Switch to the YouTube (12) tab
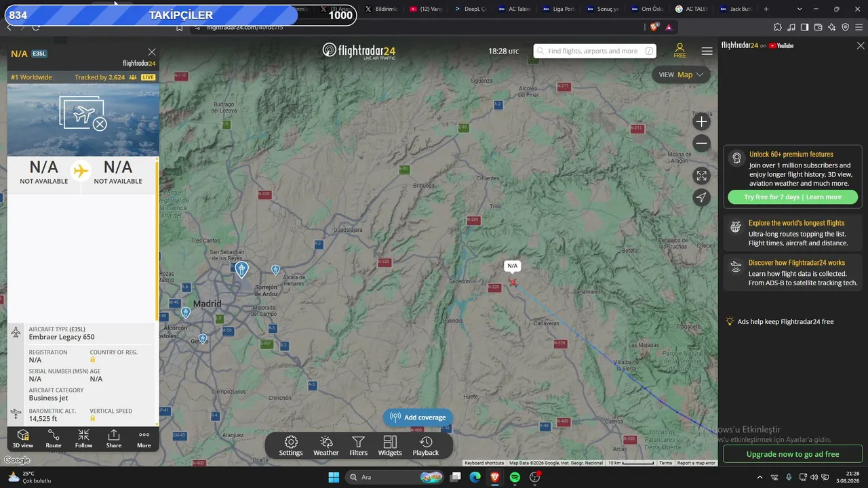Screen dimensions: 868x488 (x=425, y=9)
